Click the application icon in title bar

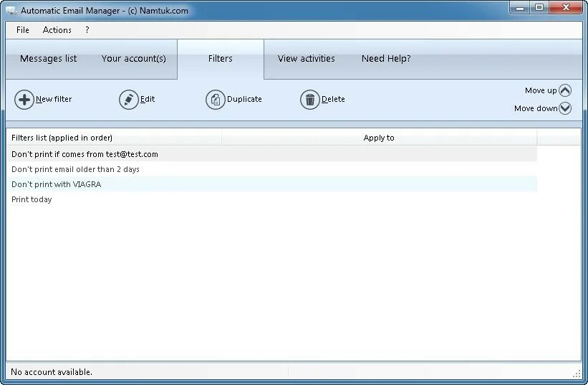[x=11, y=11]
